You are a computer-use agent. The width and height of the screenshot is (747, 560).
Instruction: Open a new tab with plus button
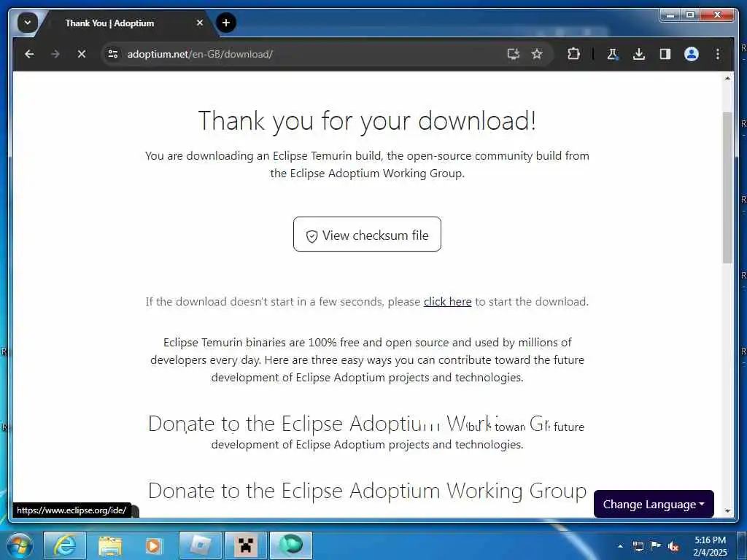(x=226, y=23)
